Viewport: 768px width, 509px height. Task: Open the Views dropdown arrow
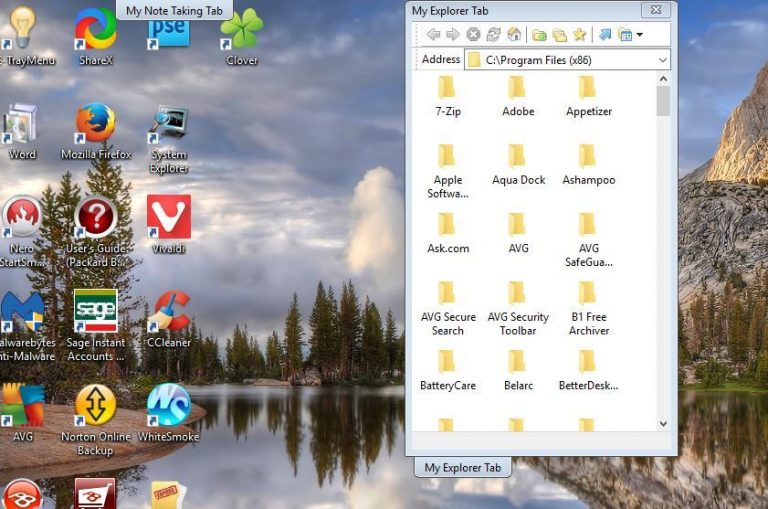pos(640,35)
